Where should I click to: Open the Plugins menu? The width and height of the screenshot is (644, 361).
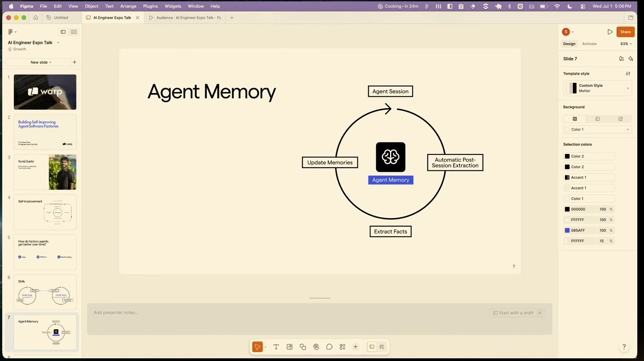click(150, 6)
